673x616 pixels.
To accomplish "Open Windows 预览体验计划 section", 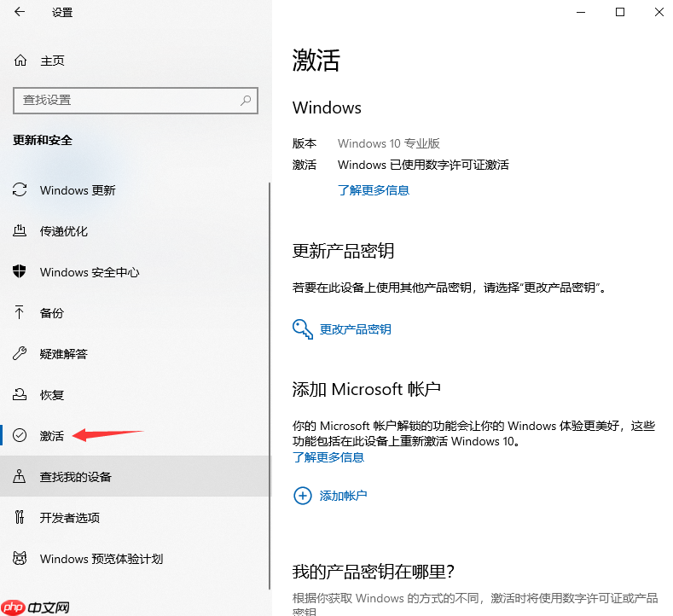I will 136,558.
